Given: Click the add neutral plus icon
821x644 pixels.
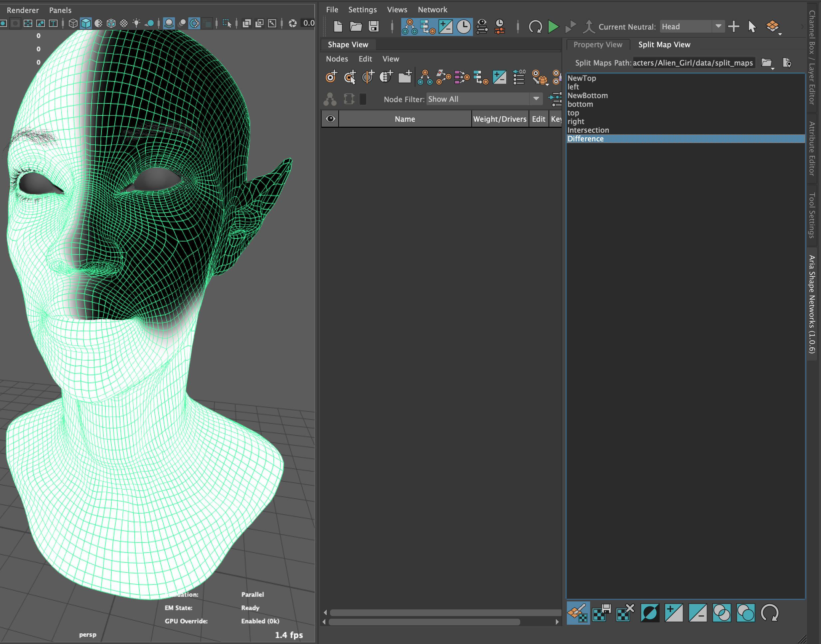Looking at the screenshot, I should tap(734, 27).
